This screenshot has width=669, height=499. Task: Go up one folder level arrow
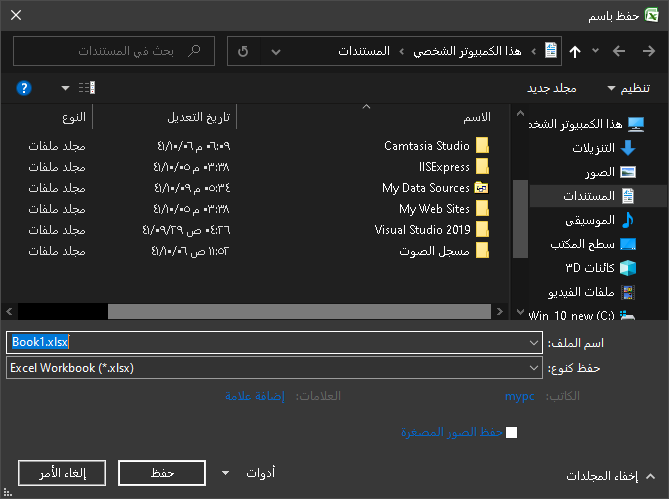point(575,52)
